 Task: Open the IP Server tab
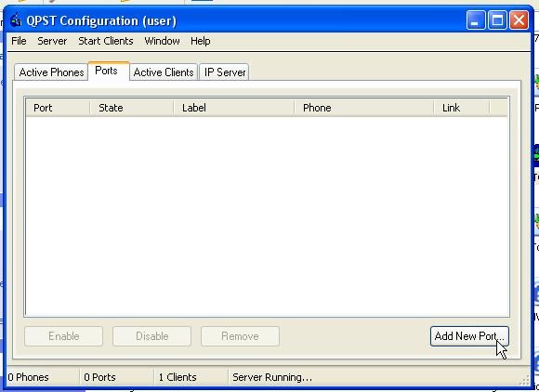[x=224, y=72]
